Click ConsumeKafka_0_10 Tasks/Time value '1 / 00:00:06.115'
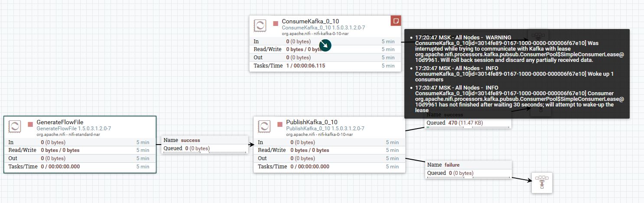Screen dimensions: 644x203 [x=306, y=66]
